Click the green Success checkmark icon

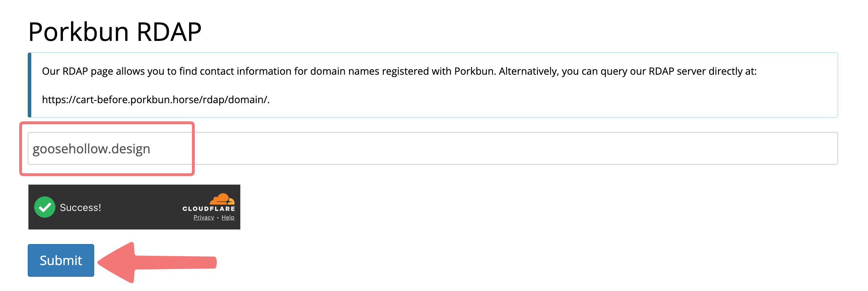tap(45, 207)
